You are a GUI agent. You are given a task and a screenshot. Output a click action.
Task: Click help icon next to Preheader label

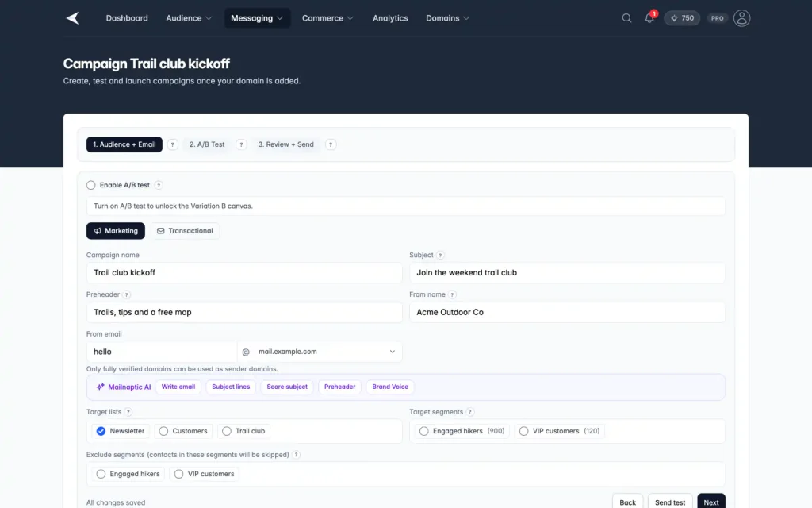[126, 294]
